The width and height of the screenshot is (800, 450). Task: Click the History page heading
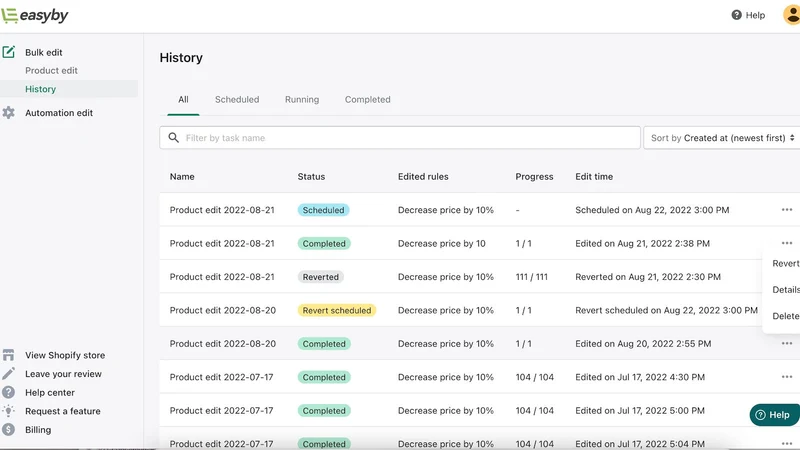pos(181,58)
